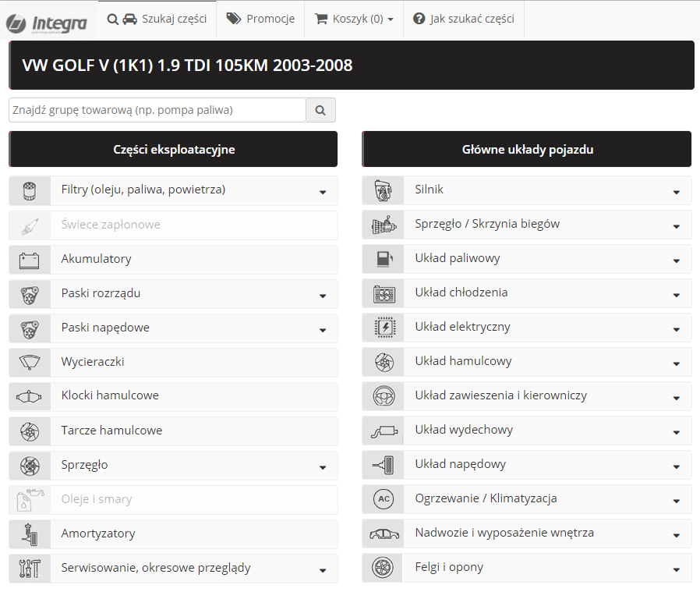Expand the Filtry category arrow
The height and width of the screenshot is (592, 700).
tap(322, 192)
